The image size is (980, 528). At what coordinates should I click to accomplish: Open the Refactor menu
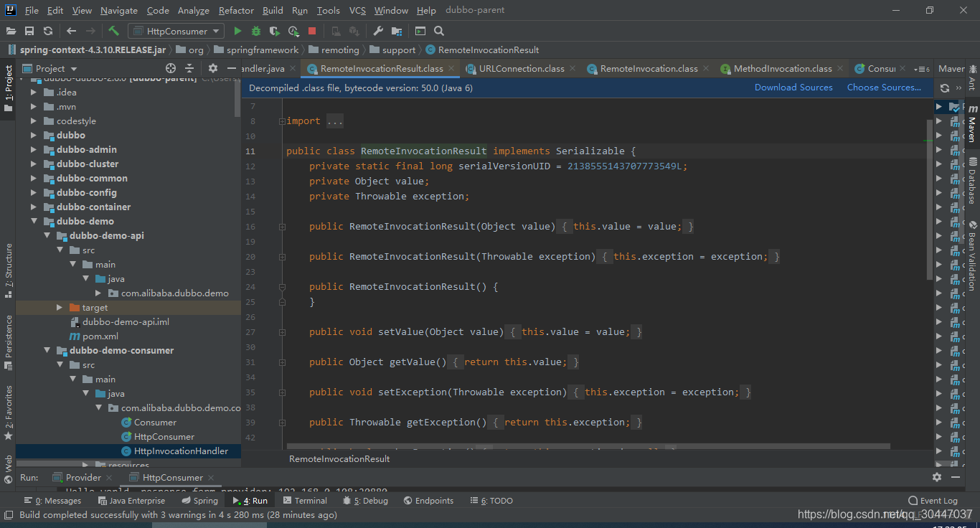tap(236, 10)
